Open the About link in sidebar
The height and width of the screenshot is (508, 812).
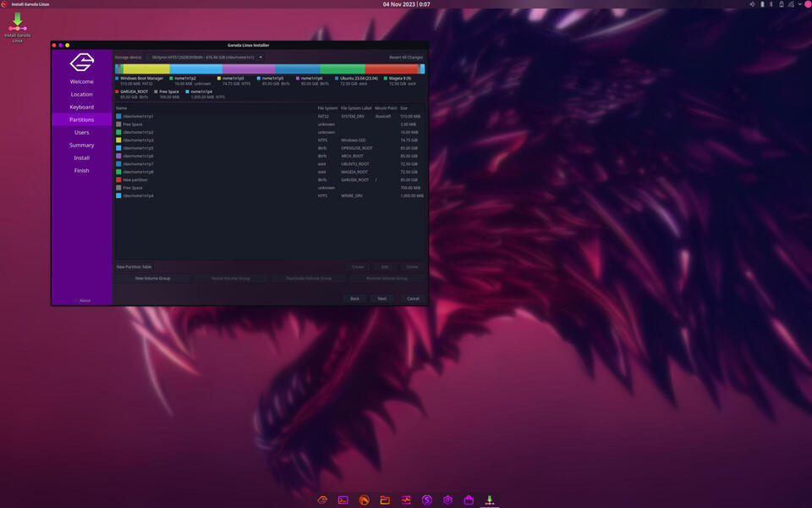pos(82,301)
